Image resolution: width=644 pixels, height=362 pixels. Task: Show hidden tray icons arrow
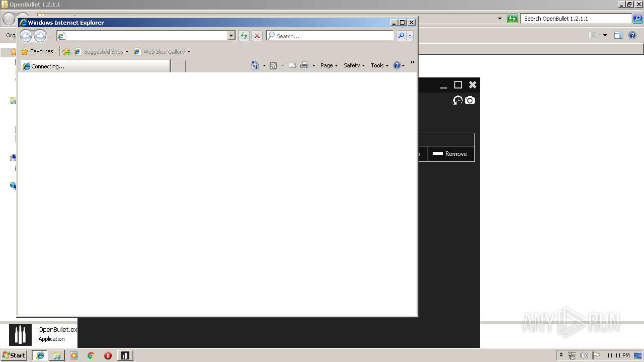[x=561, y=355]
